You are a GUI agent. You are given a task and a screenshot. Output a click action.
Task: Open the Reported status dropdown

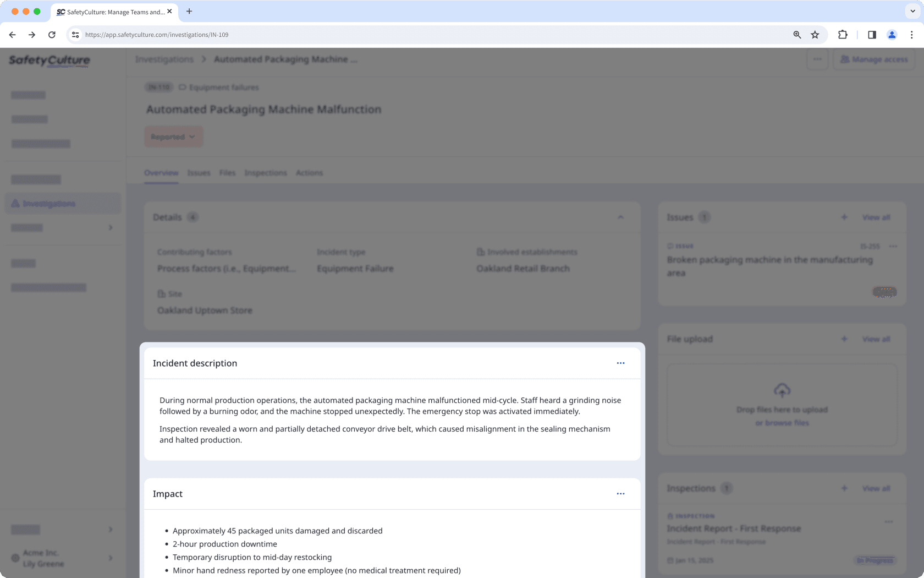pos(173,137)
